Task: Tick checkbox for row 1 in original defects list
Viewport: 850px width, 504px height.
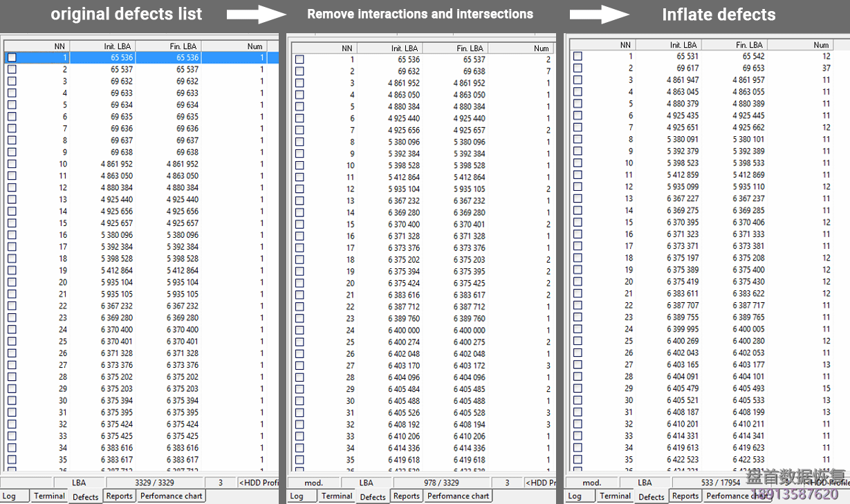Action: point(12,58)
